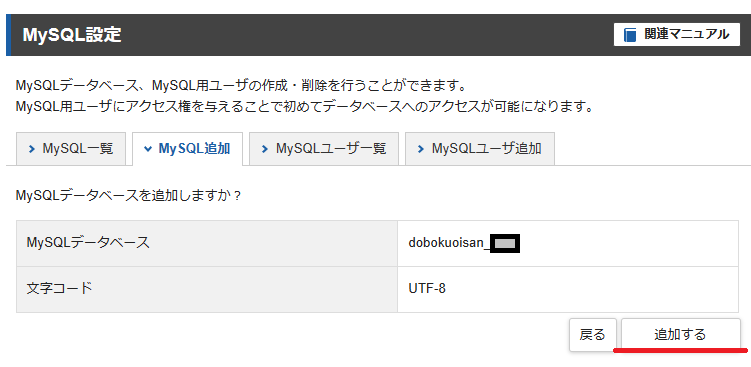Screen dimensions: 751x367
Task: Open the MySQLユーザ一覧 tab label
Action: click(x=331, y=149)
